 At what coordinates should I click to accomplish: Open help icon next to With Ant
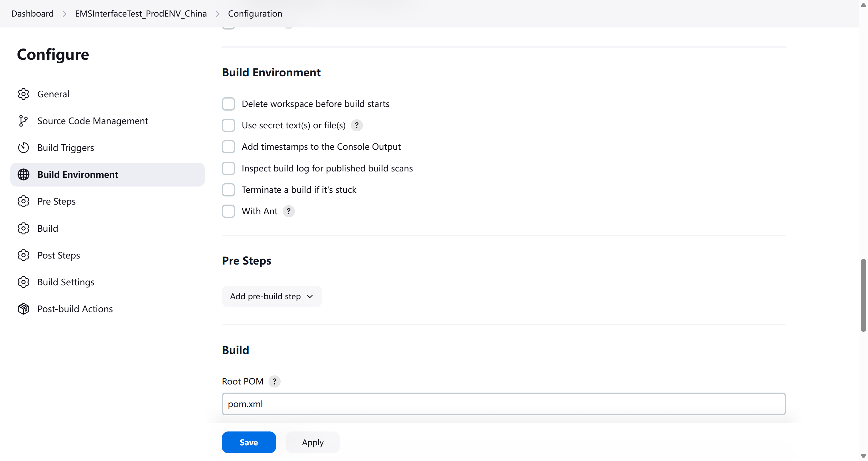(x=288, y=211)
